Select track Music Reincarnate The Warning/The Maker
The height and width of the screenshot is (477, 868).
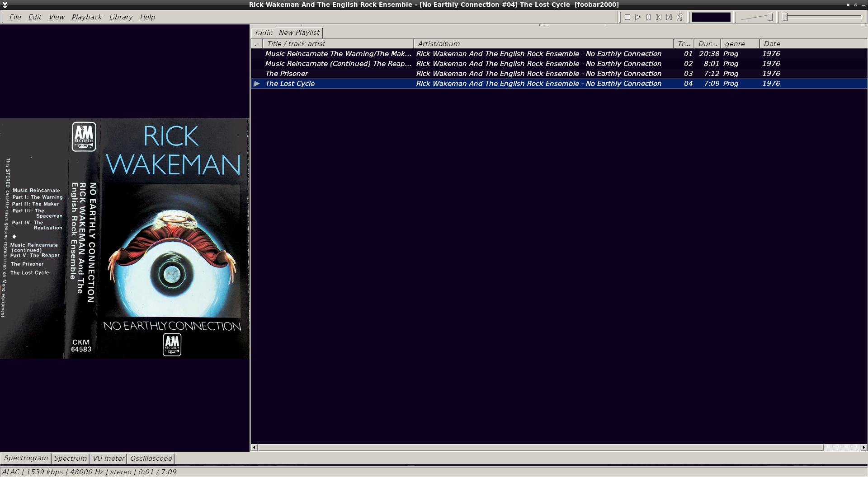click(x=559, y=54)
